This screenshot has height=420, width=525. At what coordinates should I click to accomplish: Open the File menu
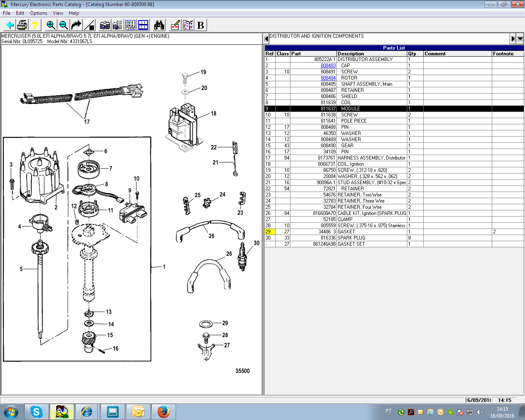click(x=7, y=13)
